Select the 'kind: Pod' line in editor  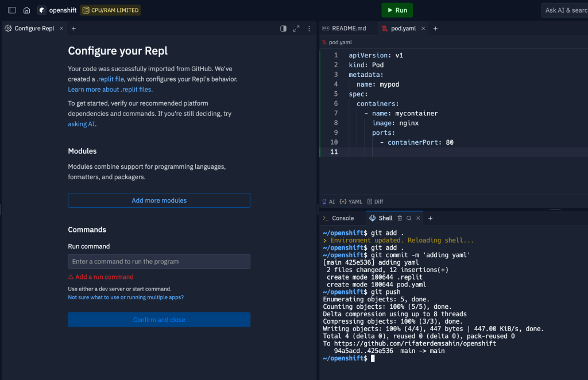coord(366,65)
